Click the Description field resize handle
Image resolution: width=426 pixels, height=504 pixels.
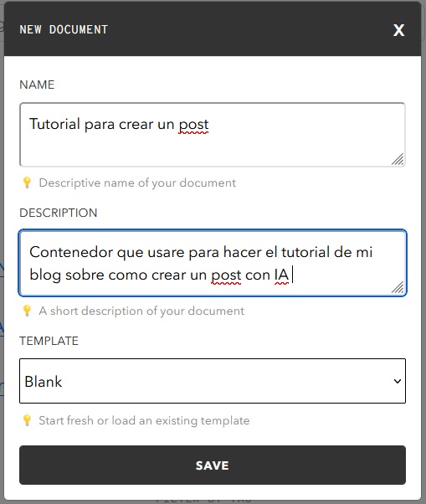pos(398,287)
